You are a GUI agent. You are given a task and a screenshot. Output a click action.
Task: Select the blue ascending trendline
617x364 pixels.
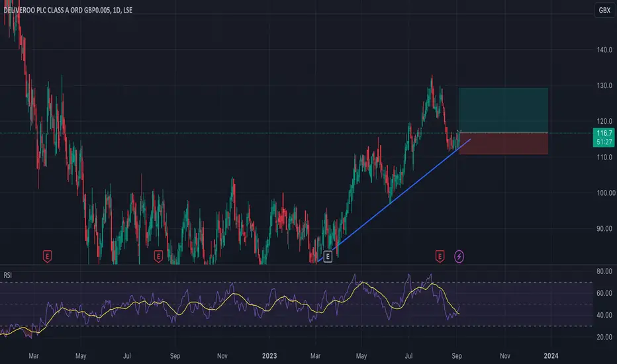[x=393, y=201]
